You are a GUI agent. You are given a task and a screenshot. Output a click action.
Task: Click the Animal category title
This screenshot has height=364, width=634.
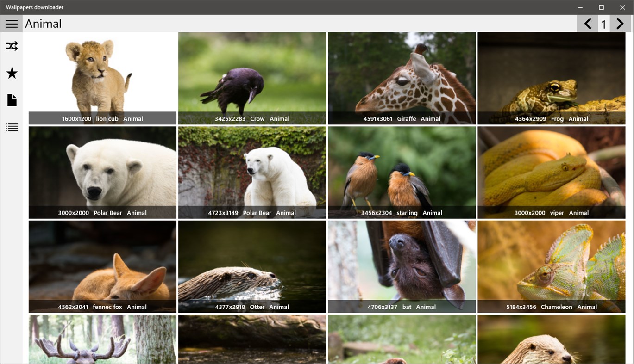pos(43,23)
